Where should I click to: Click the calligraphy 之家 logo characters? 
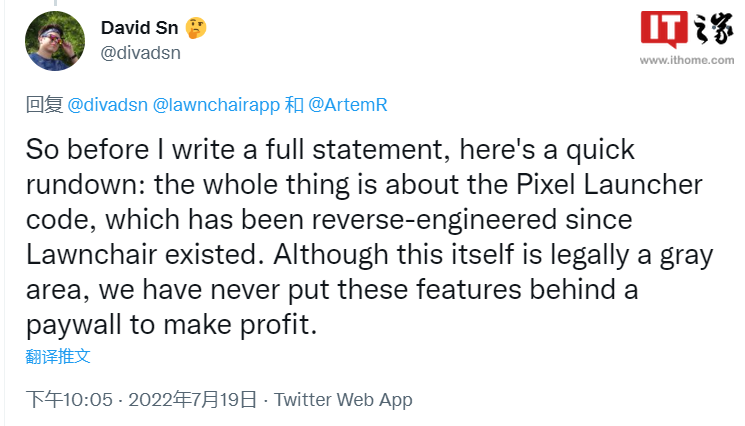click(714, 28)
